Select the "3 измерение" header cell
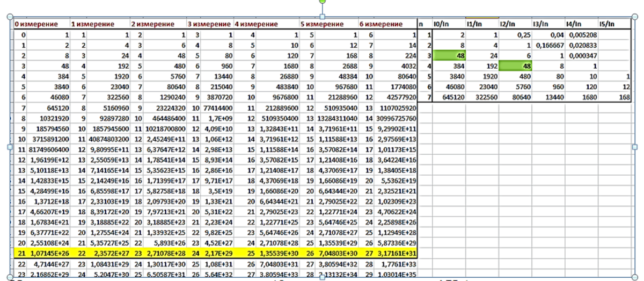 tap(209, 25)
